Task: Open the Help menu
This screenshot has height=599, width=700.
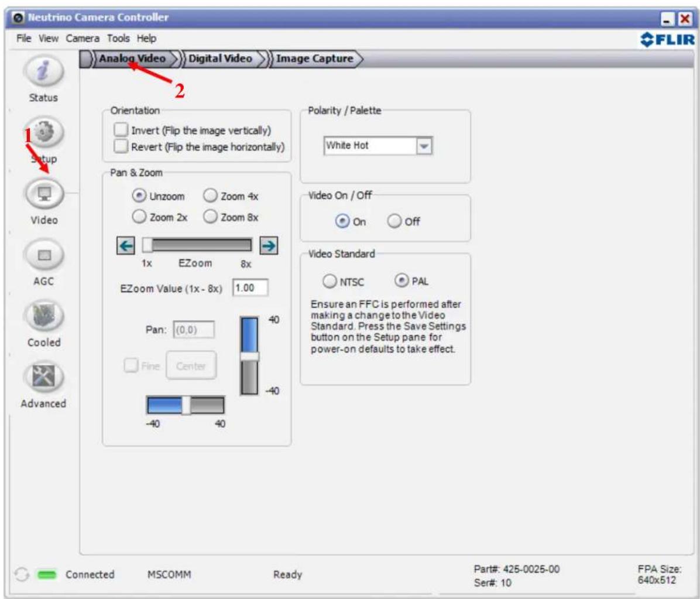Action: point(146,39)
